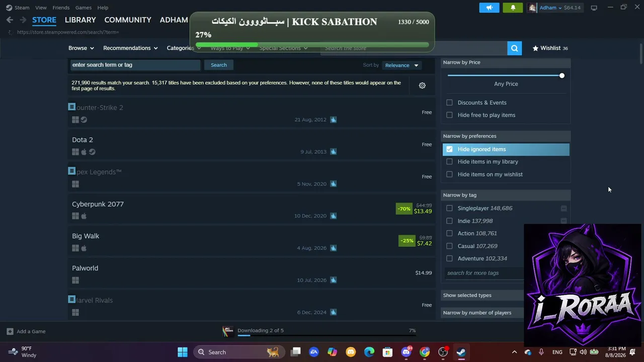Click the thumbs-up review icon on Dota 2
Image resolution: width=644 pixels, height=362 pixels.
pyautogui.click(x=333, y=151)
